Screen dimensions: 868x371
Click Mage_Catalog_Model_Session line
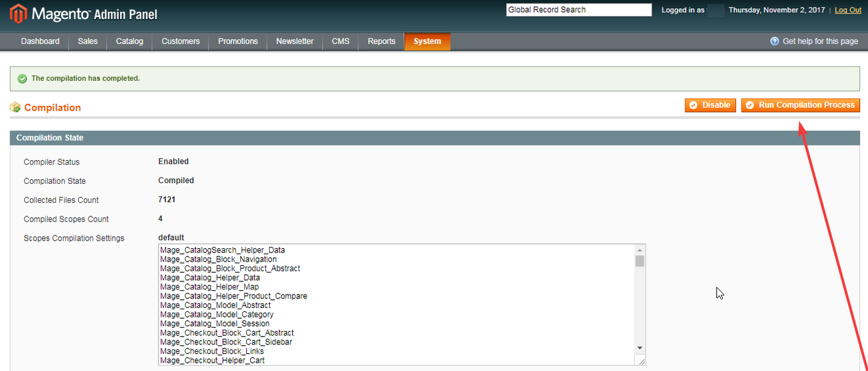point(215,324)
